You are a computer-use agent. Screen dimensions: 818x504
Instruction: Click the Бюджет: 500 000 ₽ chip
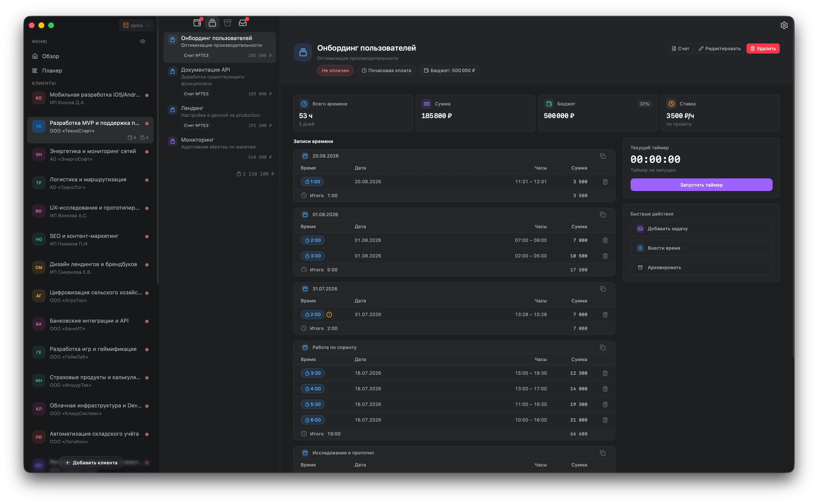click(x=449, y=71)
